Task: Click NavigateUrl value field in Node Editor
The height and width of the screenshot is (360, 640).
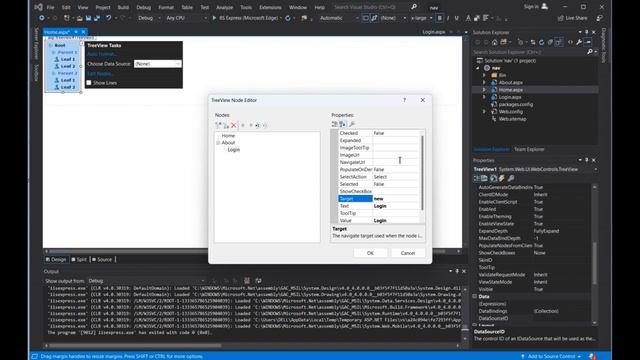Action: point(396,162)
